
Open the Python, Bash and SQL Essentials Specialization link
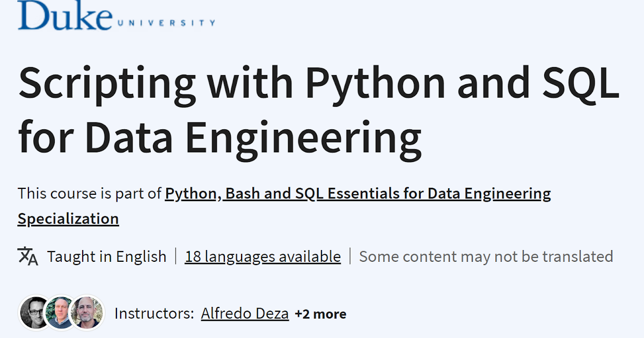(x=284, y=206)
